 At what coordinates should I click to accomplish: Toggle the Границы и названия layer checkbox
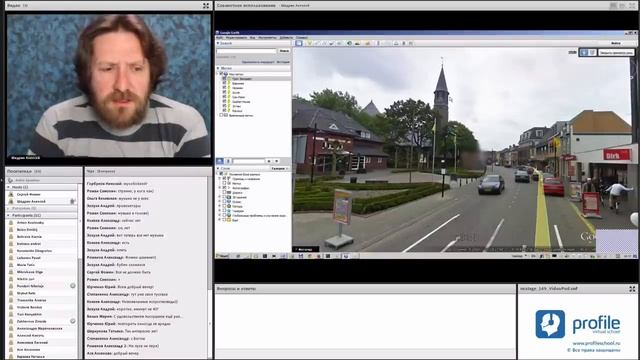tap(224, 178)
